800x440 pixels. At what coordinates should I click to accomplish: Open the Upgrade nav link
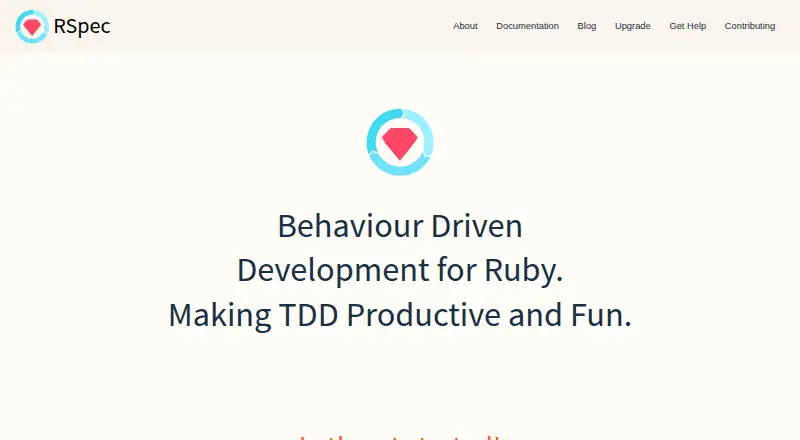(633, 26)
